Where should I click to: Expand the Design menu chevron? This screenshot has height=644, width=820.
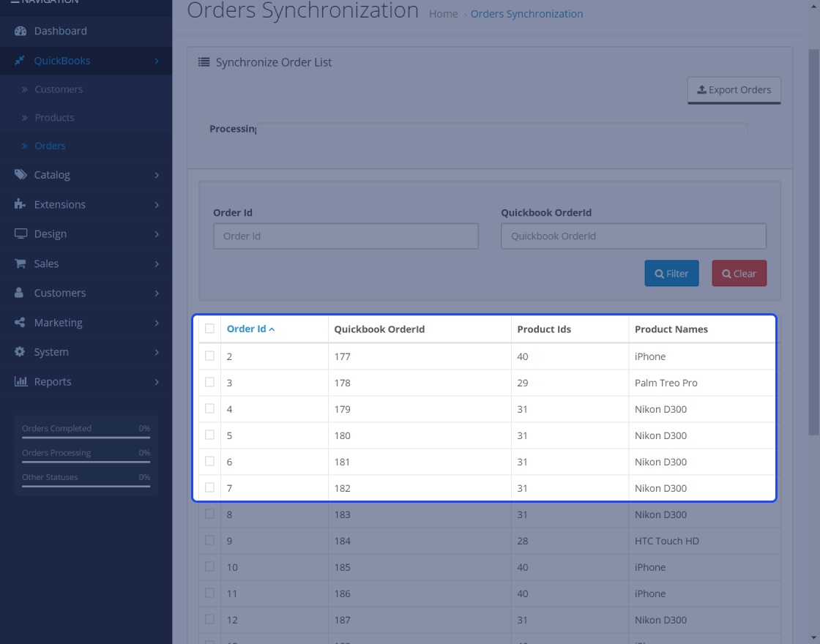157,234
